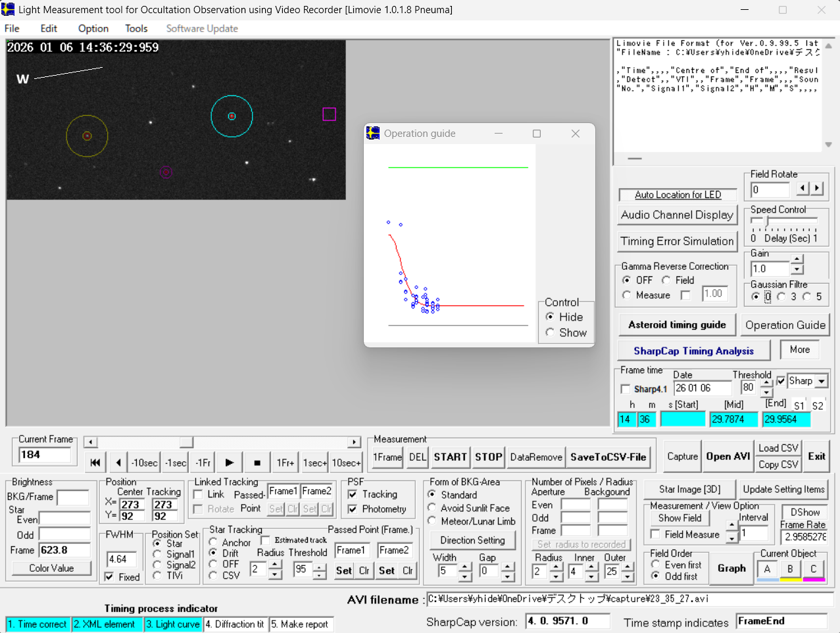
Task: Rotate field with right arrow button
Action: 817,188
